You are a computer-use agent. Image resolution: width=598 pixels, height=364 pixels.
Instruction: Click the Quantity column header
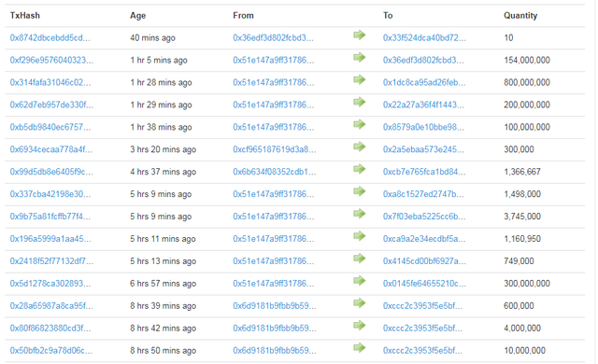coord(520,16)
